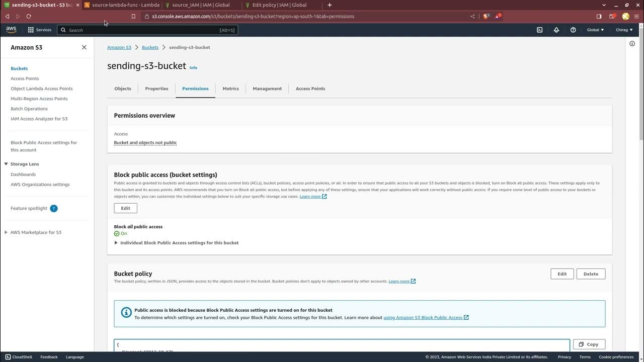The width and height of the screenshot is (644, 362).
Task: Open Access Points in side navigation
Action: (x=25, y=78)
